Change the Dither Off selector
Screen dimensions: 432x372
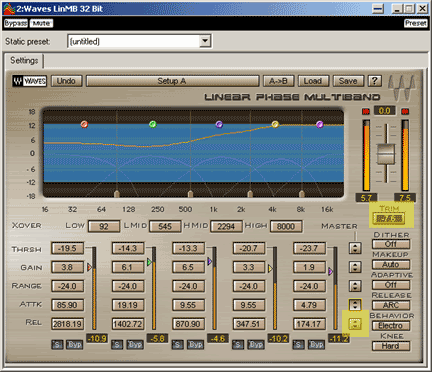[x=391, y=244]
